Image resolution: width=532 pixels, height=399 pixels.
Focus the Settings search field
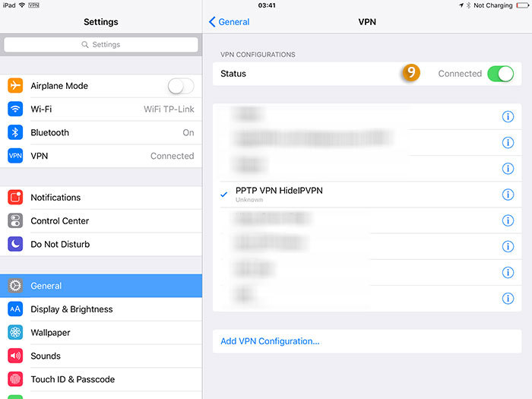click(101, 44)
